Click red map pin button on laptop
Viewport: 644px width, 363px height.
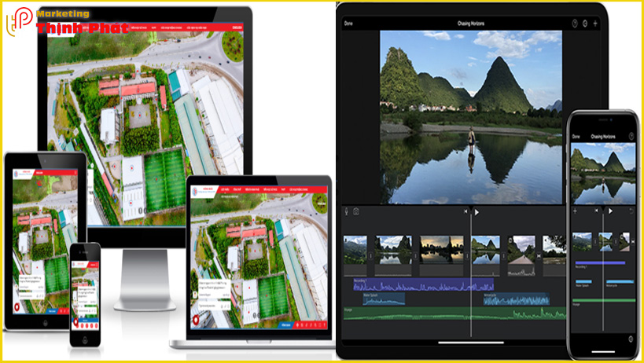196,320
